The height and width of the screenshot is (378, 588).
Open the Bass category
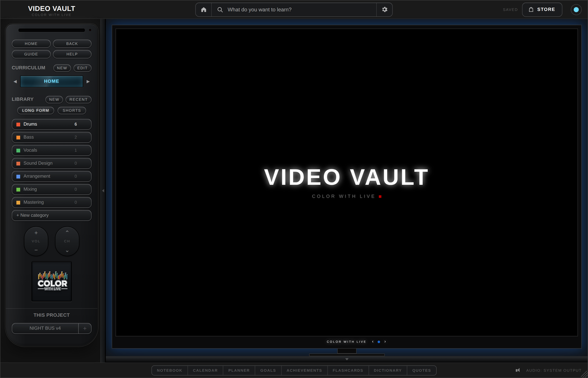(x=51, y=137)
